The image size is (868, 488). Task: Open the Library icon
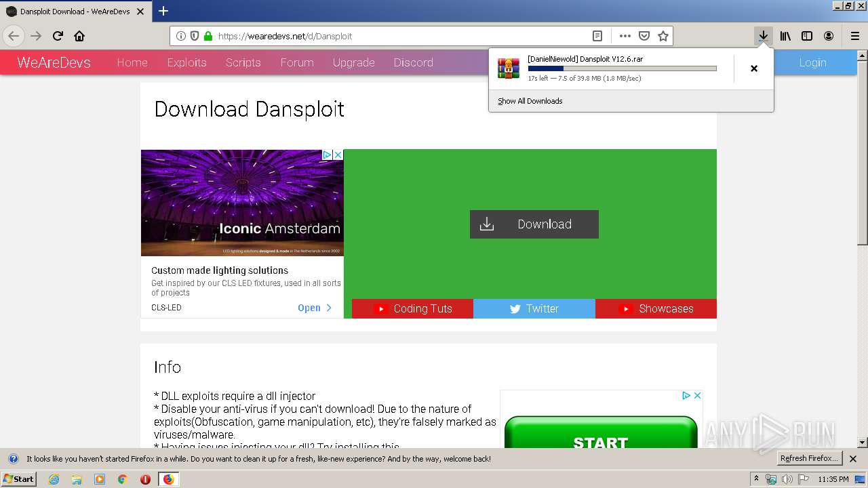coord(785,36)
